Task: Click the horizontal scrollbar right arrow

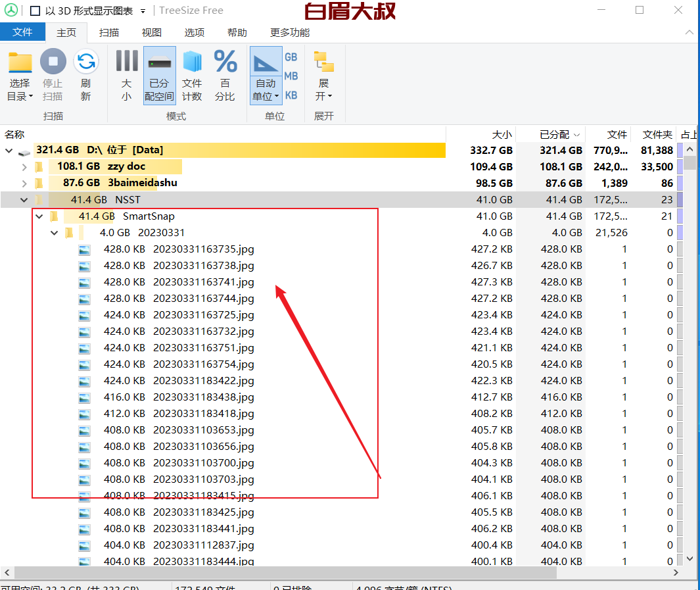Action: 676,573
